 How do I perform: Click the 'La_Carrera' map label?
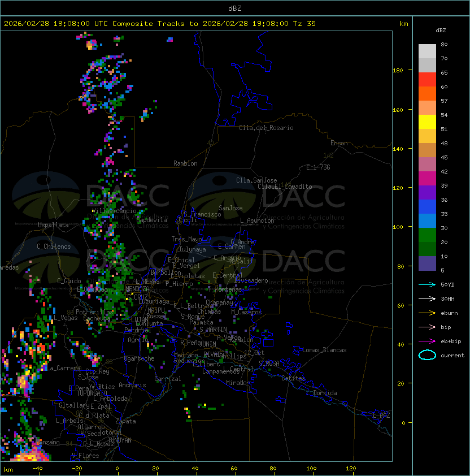click(x=64, y=368)
